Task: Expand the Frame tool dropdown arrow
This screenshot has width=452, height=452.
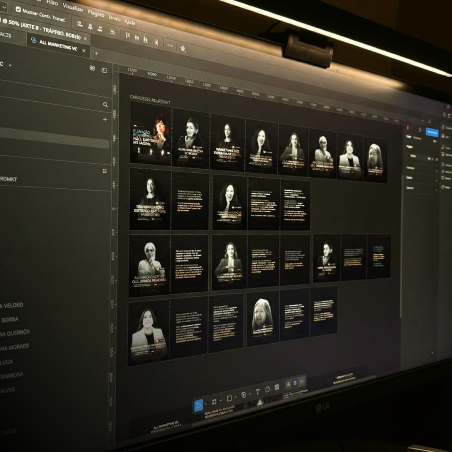Action: 221,400
